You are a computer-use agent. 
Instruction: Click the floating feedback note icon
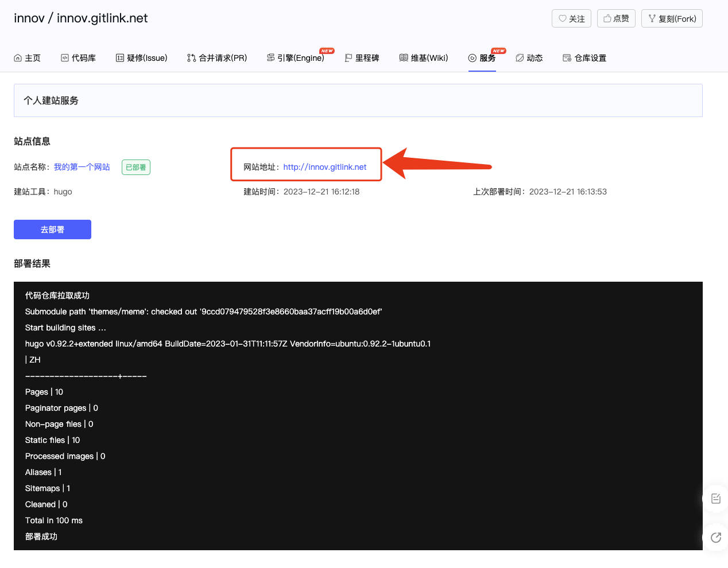pyautogui.click(x=716, y=499)
